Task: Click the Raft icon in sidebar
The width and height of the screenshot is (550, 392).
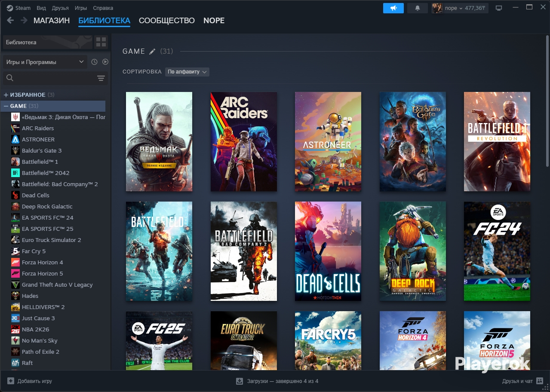Action: tap(15, 363)
